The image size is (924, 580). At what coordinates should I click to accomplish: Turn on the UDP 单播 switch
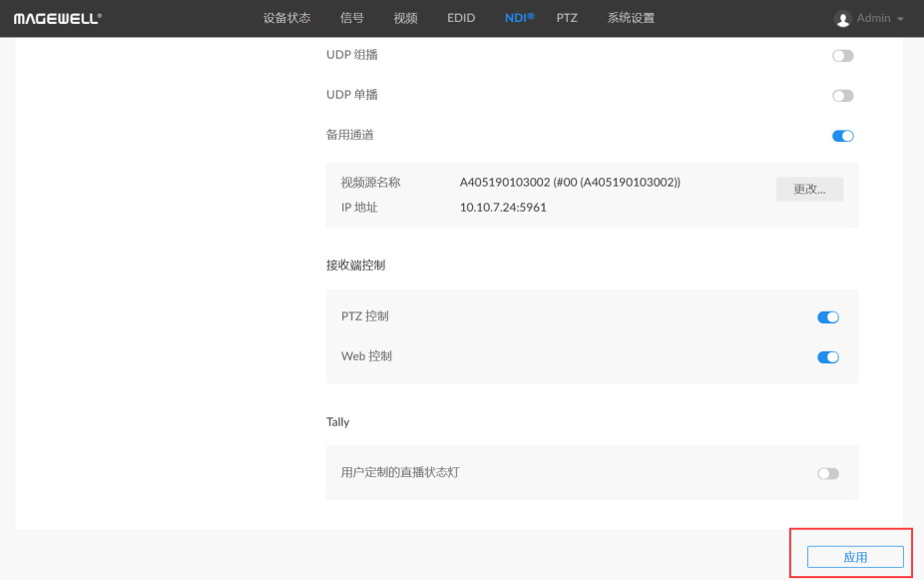click(843, 96)
